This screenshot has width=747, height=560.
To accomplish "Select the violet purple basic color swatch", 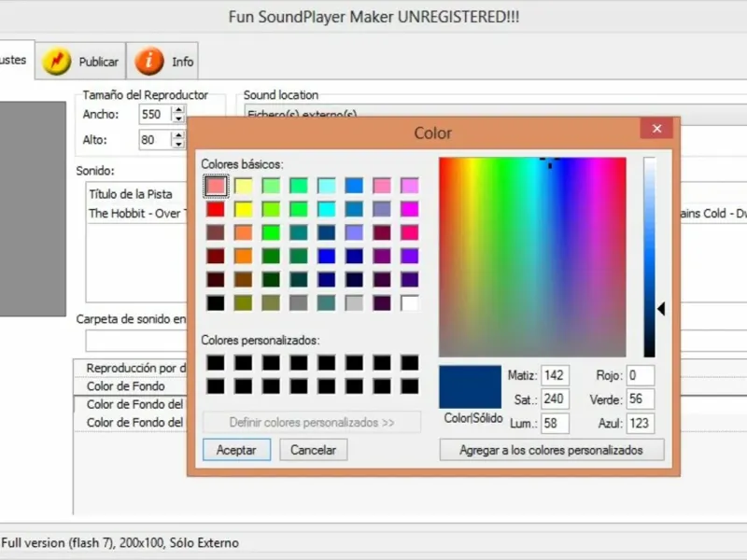I will point(410,256).
